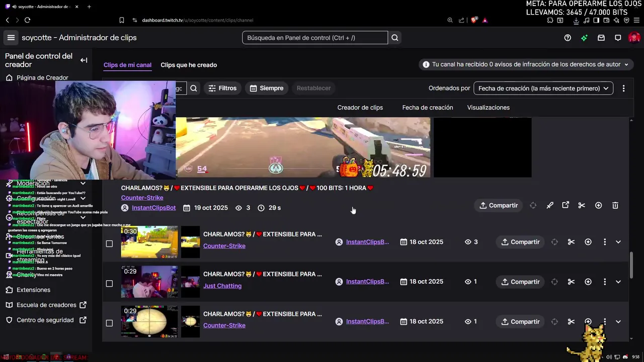Image resolution: width=644 pixels, height=362 pixels.
Task: Open expanded 19 oct clip in new window
Action: click(566, 205)
